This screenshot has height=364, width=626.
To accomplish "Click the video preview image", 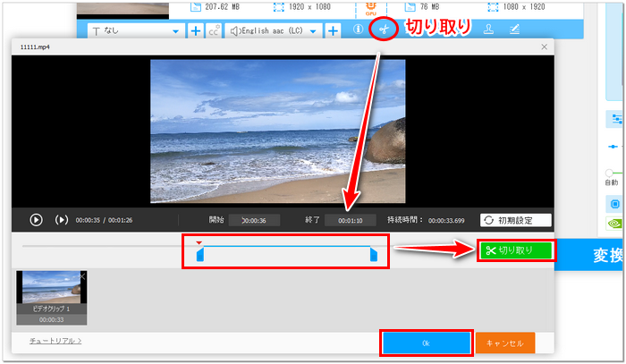I will click(278, 131).
